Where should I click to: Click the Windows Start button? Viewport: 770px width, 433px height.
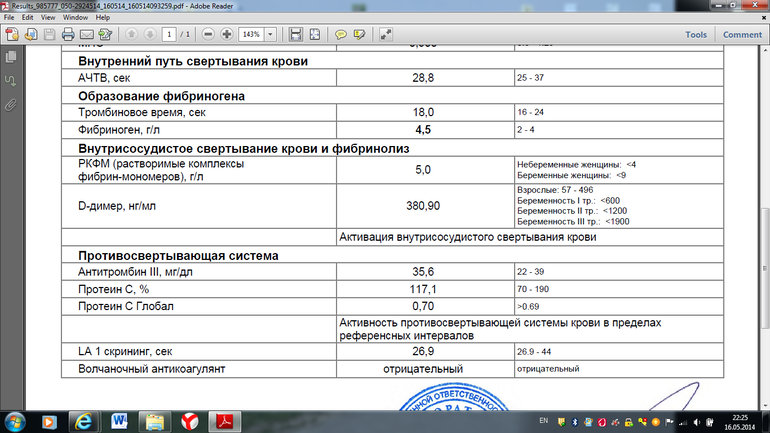(x=14, y=422)
